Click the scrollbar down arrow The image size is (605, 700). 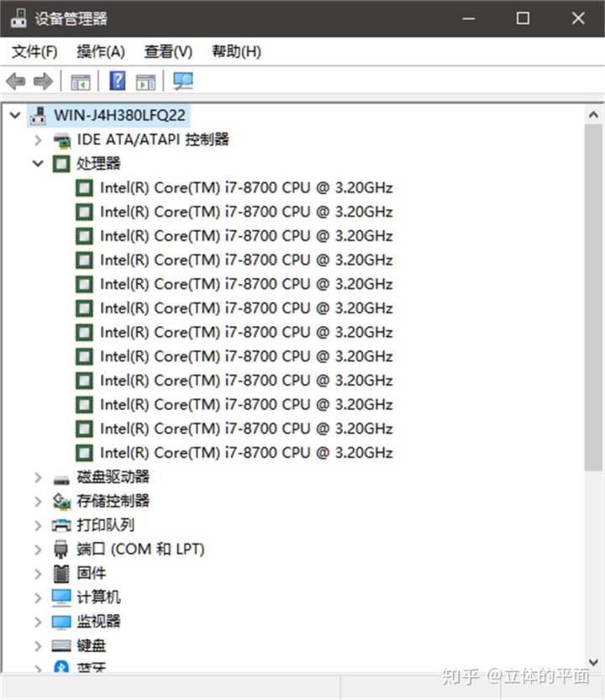593,662
